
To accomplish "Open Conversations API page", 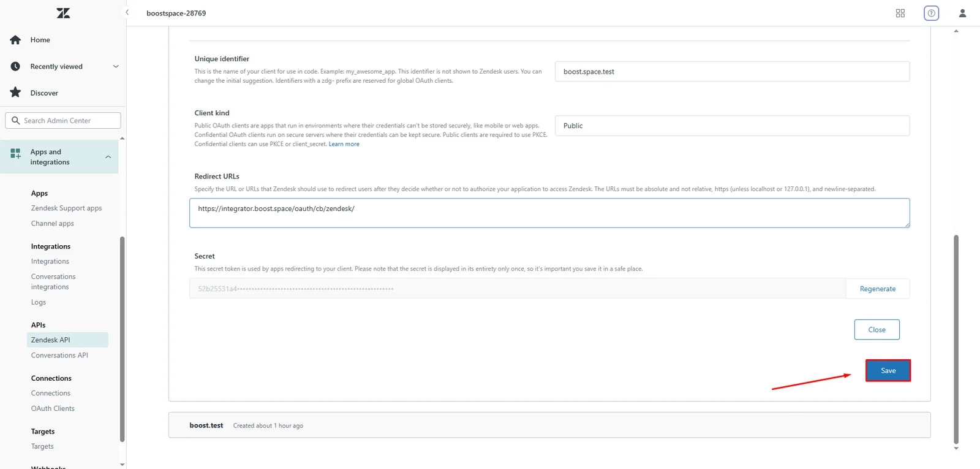I will click(59, 356).
